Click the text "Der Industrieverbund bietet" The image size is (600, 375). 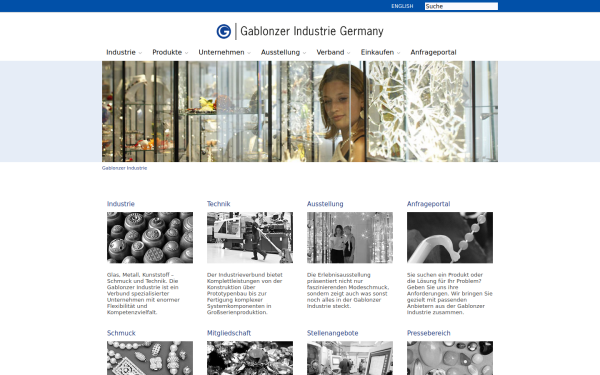click(245, 275)
